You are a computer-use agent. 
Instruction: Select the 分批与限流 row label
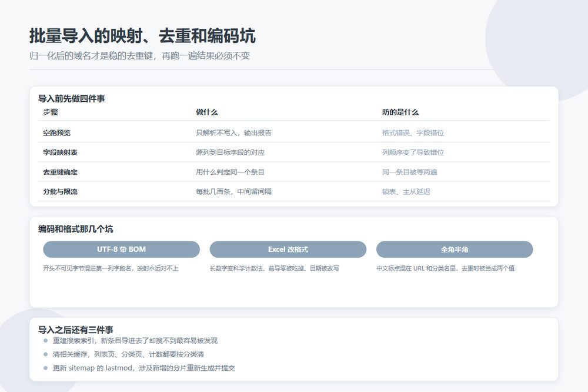[x=61, y=191]
